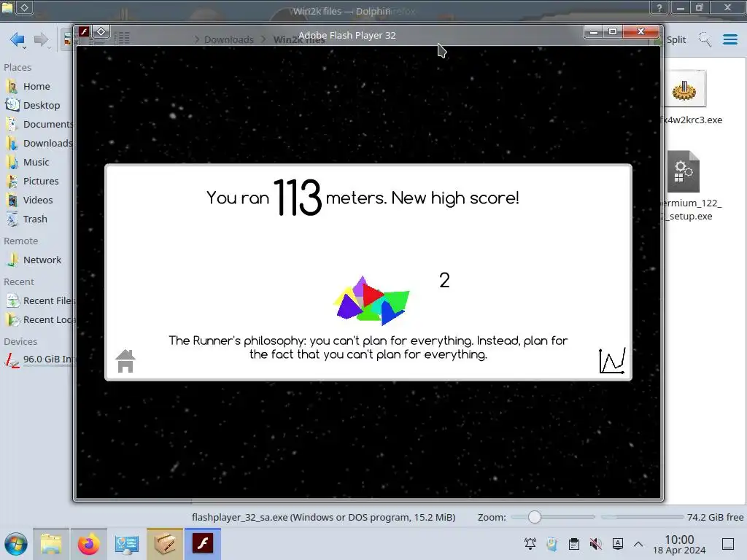Open notifications bell in system tray

(530, 544)
